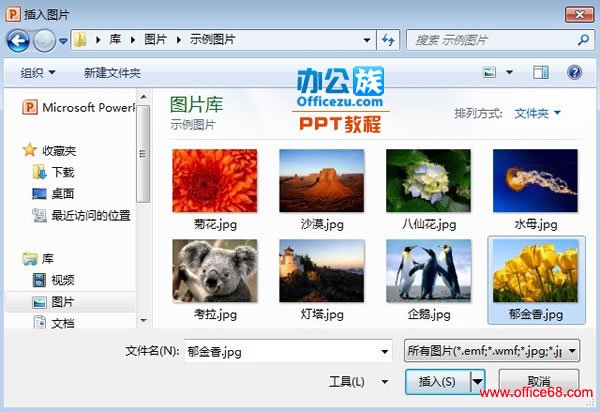Open 下载 folder in favorites

coord(53,172)
